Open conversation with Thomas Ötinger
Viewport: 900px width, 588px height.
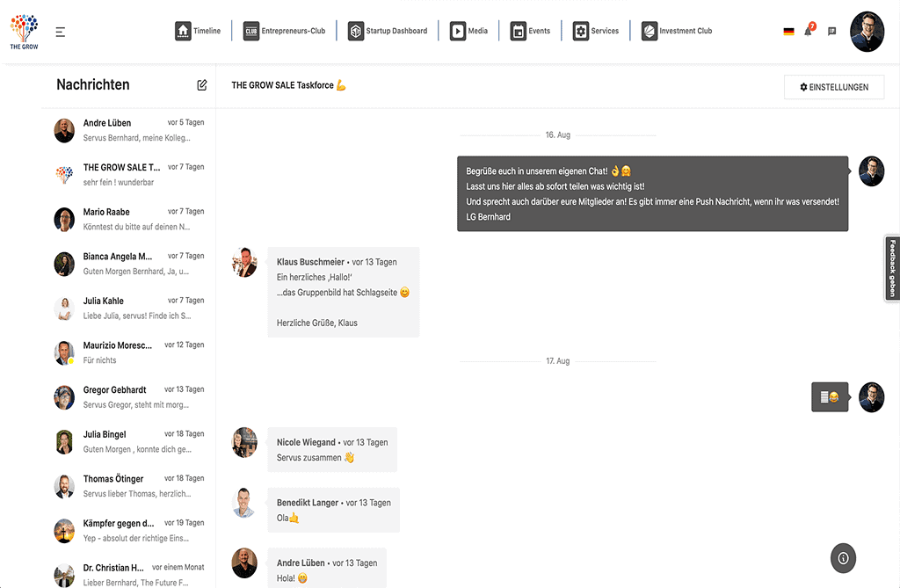pos(129,486)
